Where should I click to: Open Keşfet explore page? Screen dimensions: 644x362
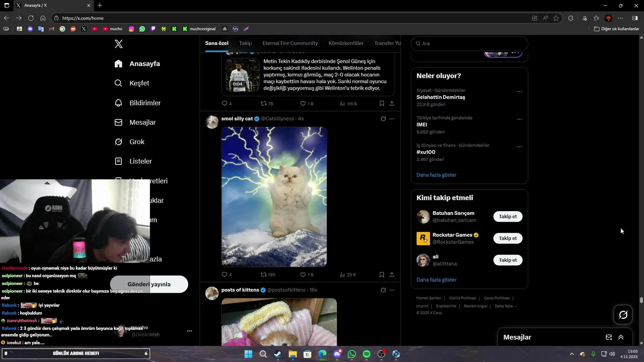tap(132, 83)
